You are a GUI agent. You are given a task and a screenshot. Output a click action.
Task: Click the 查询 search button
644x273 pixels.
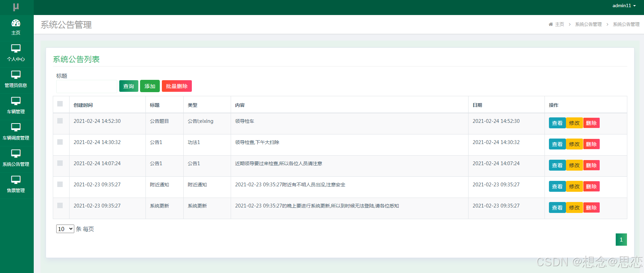click(x=129, y=86)
